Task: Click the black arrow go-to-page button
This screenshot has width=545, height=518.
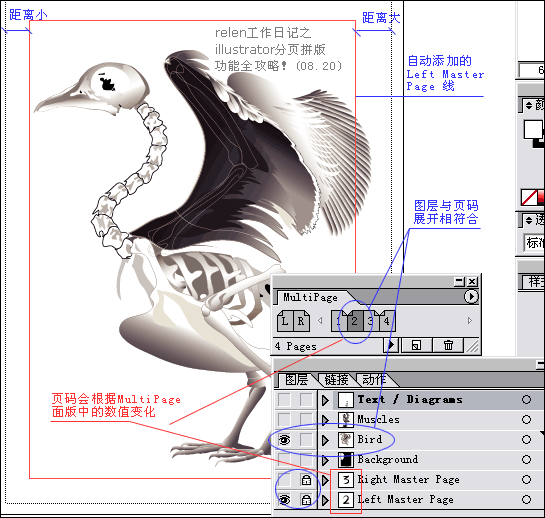Action: point(391,345)
